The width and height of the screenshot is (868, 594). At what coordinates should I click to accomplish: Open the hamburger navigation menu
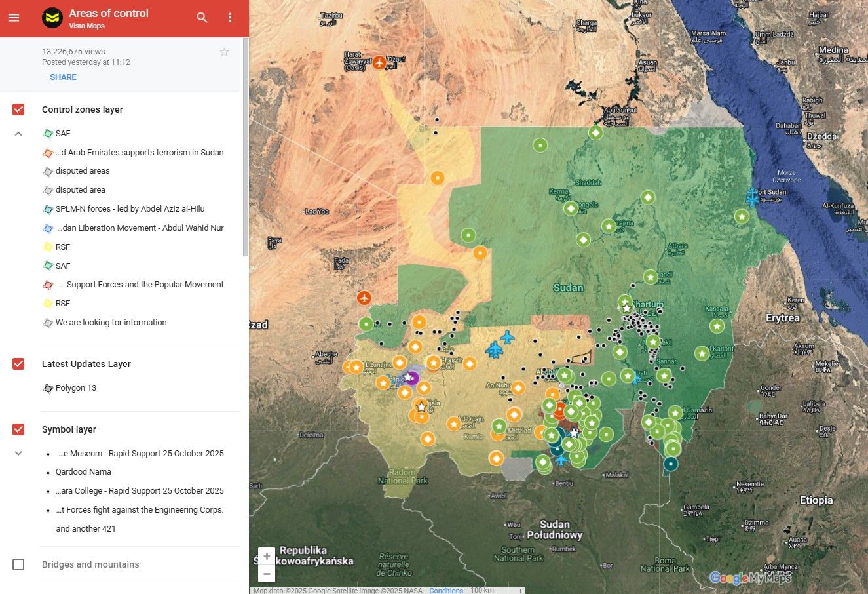click(x=14, y=18)
